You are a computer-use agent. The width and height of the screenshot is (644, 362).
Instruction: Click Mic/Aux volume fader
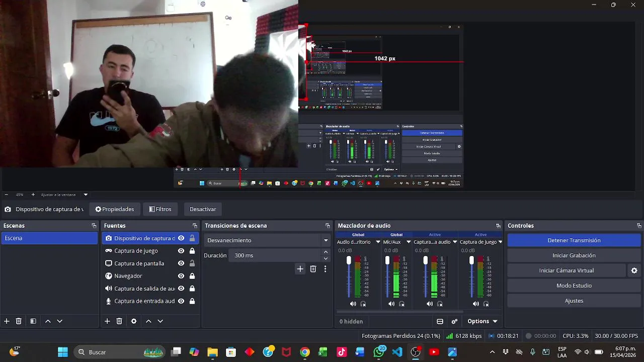[x=387, y=260]
